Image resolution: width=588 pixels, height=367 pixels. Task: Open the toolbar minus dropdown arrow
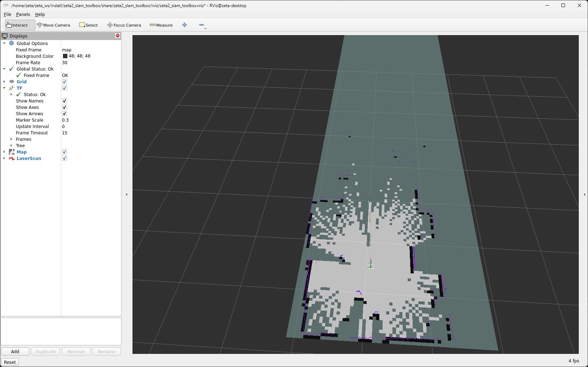205,28
